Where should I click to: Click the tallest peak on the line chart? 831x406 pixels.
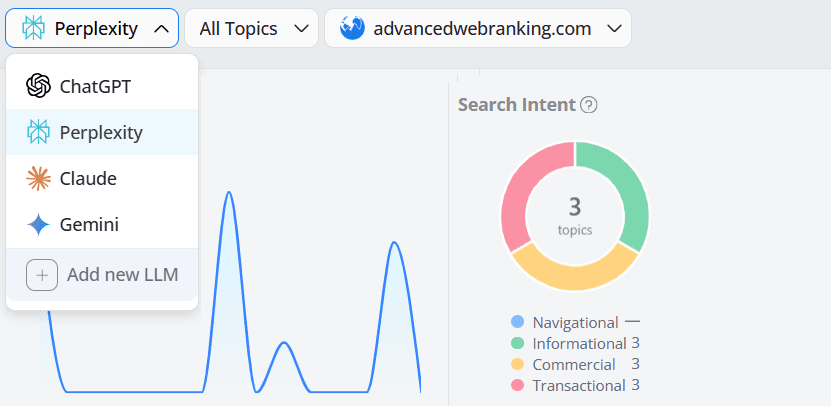[x=229, y=193]
